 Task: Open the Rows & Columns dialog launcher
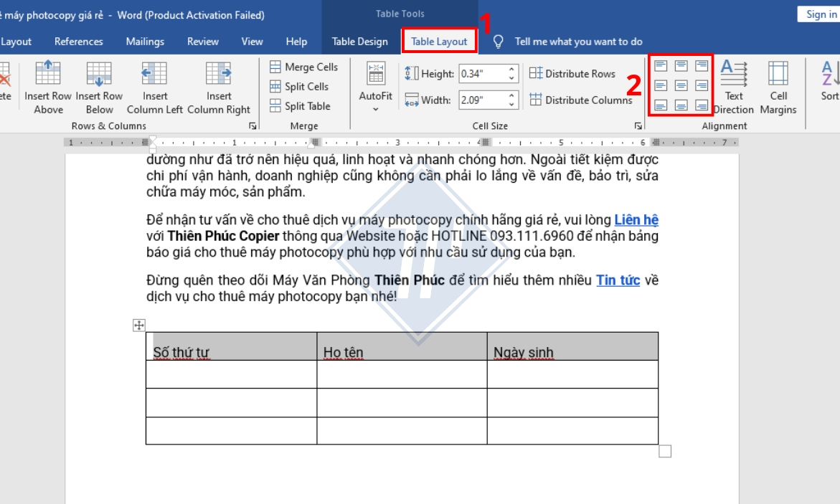pyautogui.click(x=253, y=126)
